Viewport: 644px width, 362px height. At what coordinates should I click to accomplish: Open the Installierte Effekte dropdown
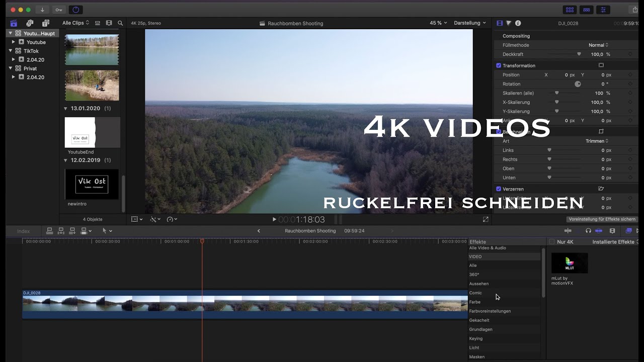click(x=615, y=242)
